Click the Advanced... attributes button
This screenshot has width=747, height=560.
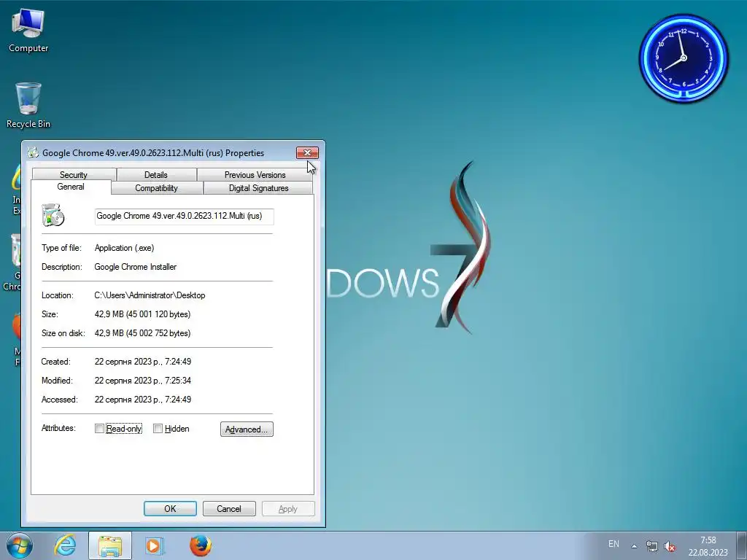coord(247,429)
